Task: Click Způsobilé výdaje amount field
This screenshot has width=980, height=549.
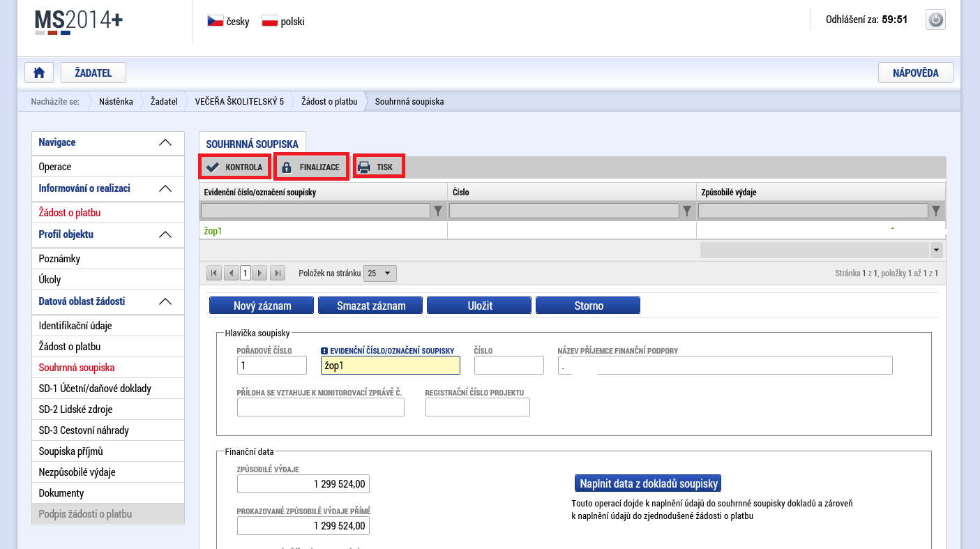Action: click(x=303, y=484)
